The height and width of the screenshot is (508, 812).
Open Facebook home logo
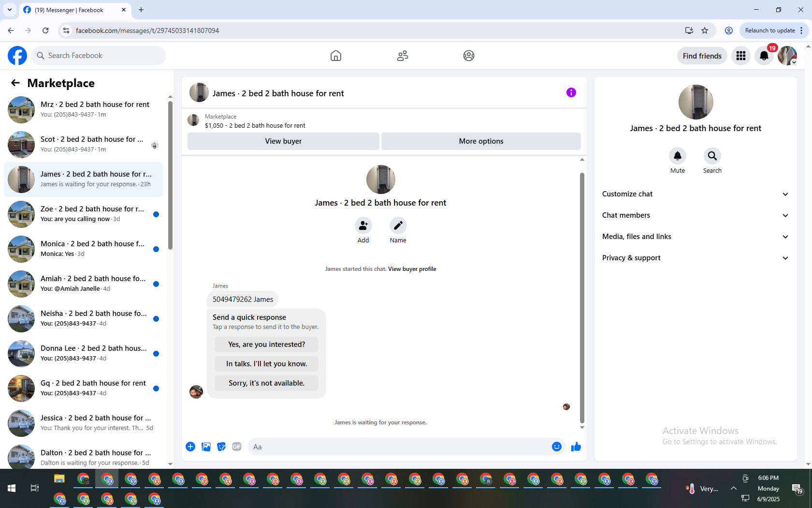pos(17,56)
